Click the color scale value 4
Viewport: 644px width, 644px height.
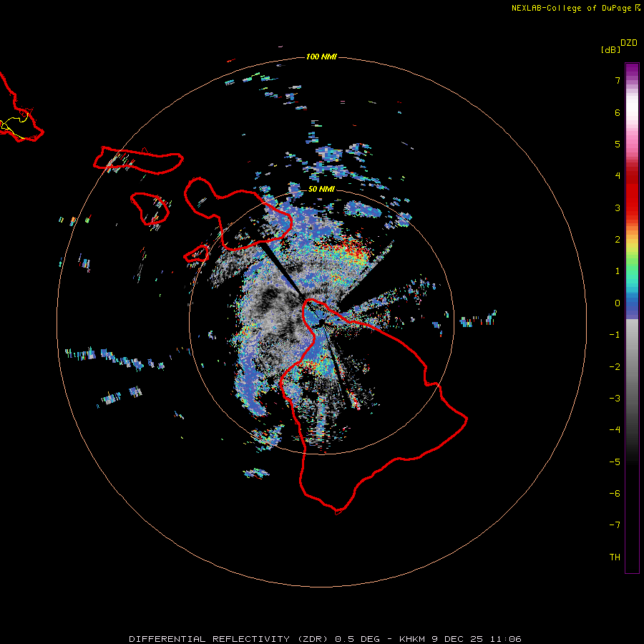[618, 176]
